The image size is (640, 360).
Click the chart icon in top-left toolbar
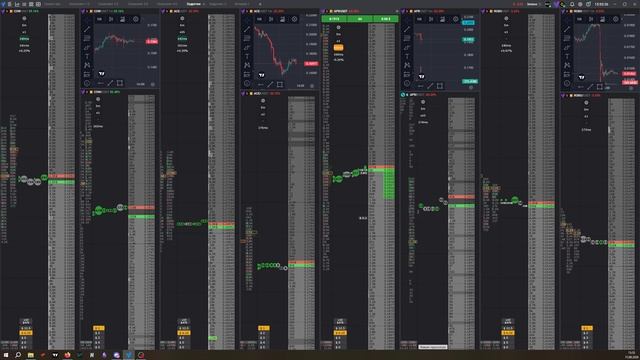pos(17,4)
